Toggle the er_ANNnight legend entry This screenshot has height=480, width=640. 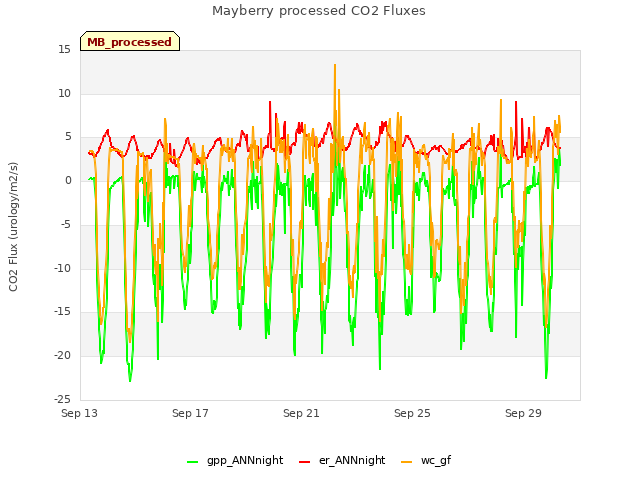342,460
